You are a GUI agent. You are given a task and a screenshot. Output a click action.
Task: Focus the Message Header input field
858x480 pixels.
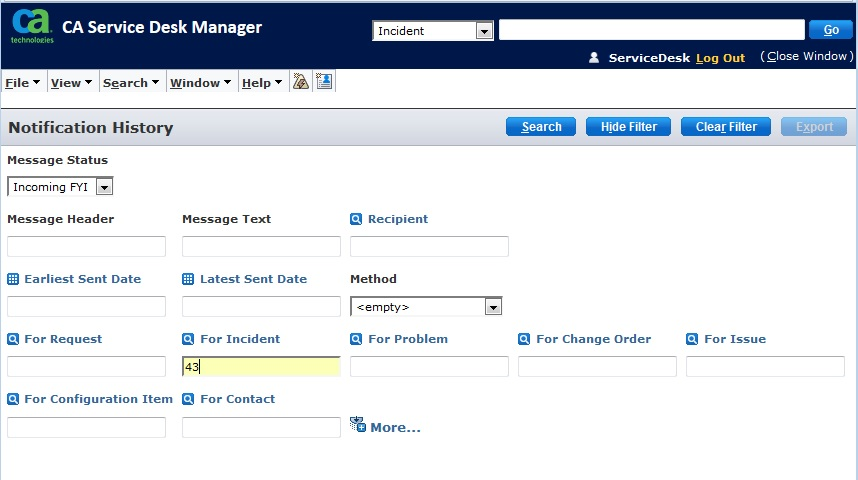click(86, 246)
